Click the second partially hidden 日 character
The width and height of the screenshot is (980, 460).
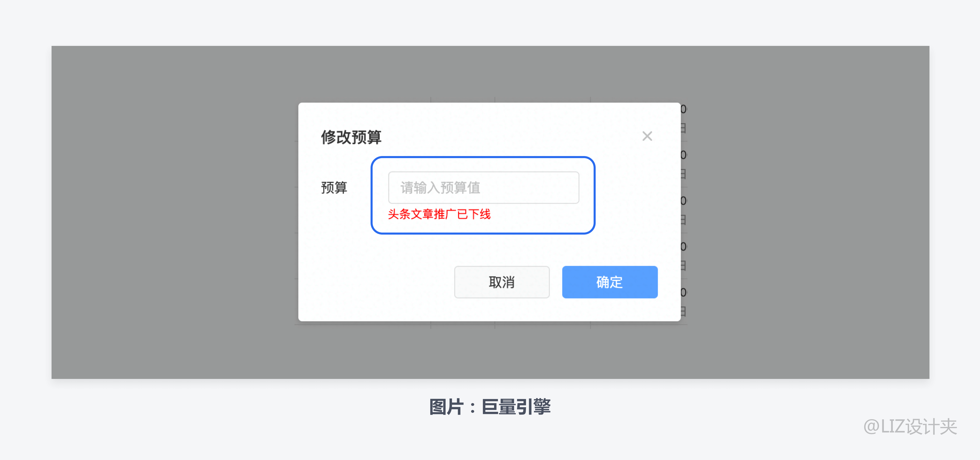click(683, 174)
